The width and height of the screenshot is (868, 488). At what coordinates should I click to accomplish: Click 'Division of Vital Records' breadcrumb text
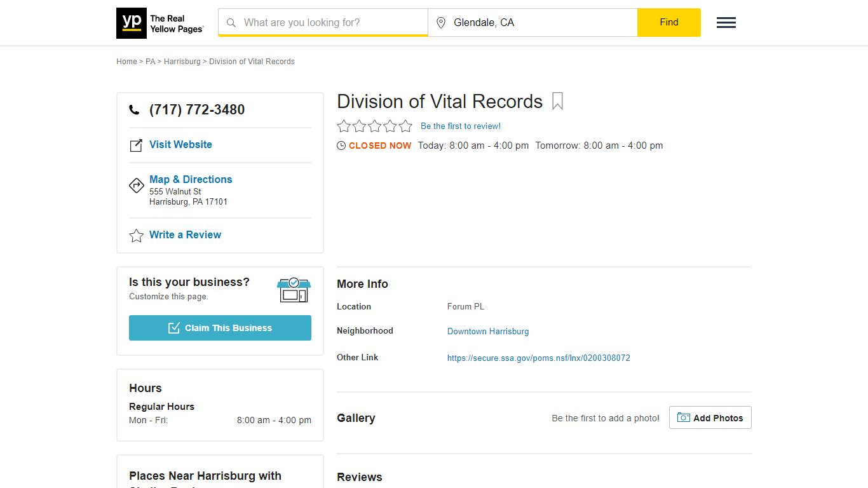click(x=252, y=62)
